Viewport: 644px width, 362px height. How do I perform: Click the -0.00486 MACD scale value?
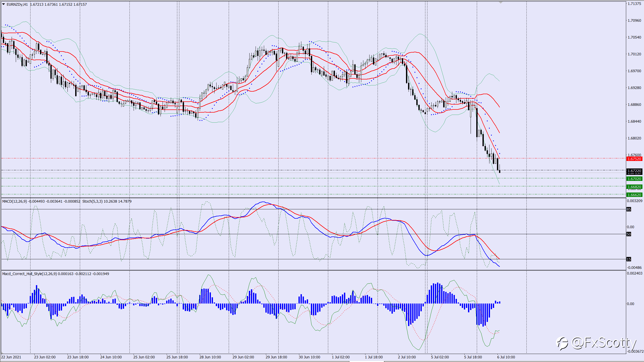tap(634, 268)
